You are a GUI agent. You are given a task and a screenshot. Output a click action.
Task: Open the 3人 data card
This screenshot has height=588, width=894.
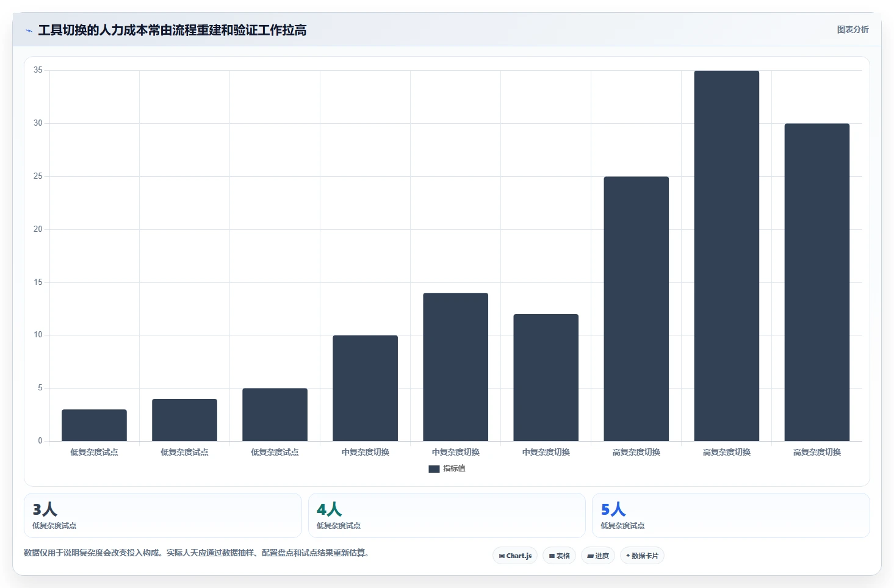pyautogui.click(x=163, y=515)
